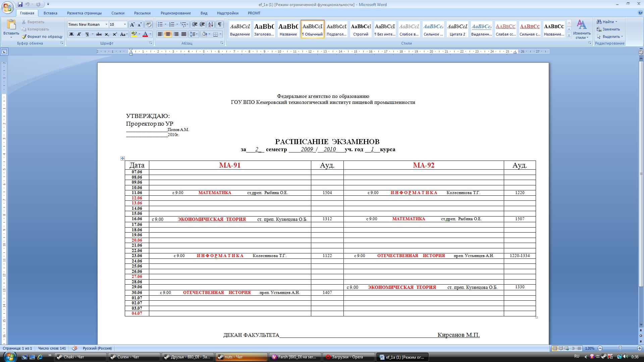The height and width of the screenshot is (362, 644).
Task: Click the red font color swatch
Action: (x=145, y=34)
